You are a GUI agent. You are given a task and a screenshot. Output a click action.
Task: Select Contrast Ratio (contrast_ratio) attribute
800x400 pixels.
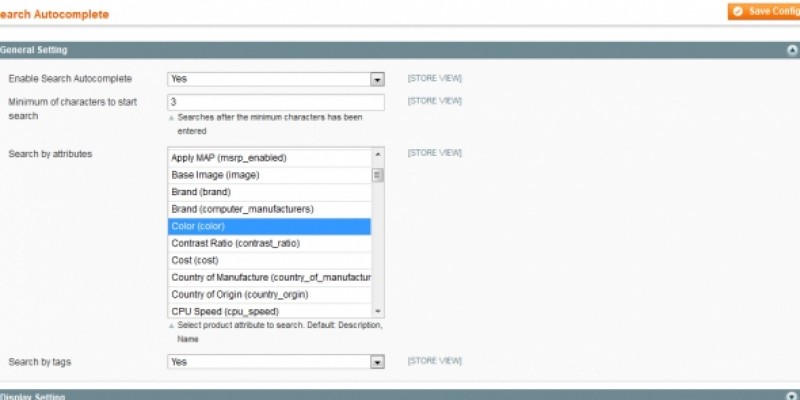pyautogui.click(x=269, y=243)
